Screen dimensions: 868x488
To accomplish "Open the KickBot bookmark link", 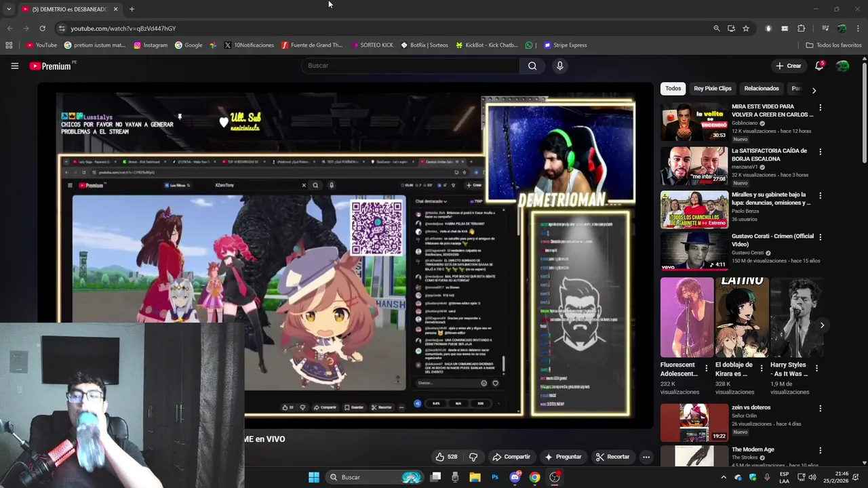I will coord(486,45).
